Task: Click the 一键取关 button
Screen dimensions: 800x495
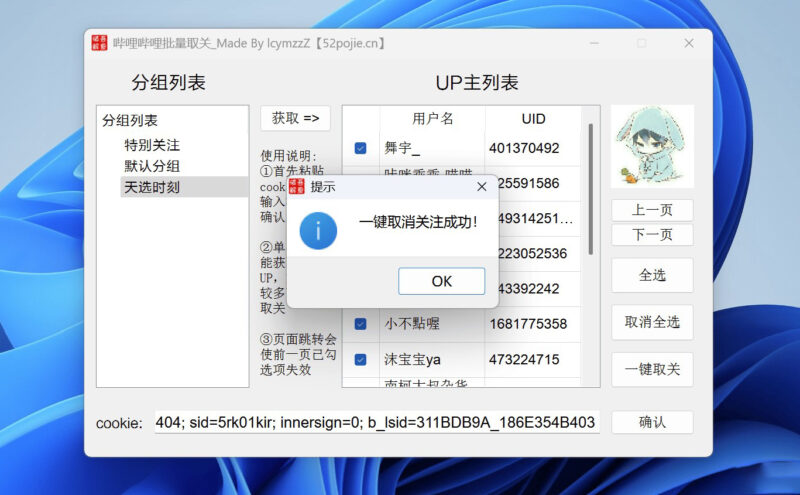Action: (652, 369)
